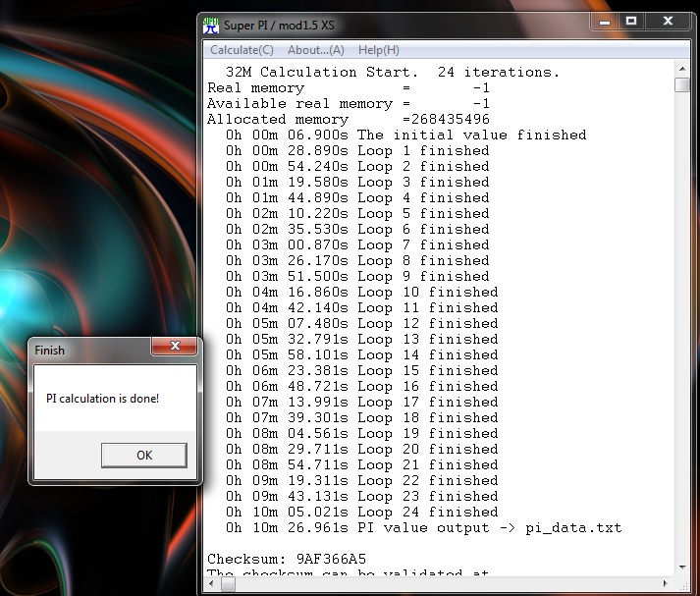Close the Finish dialog with its X
The width and height of the screenshot is (700, 596).
click(175, 346)
